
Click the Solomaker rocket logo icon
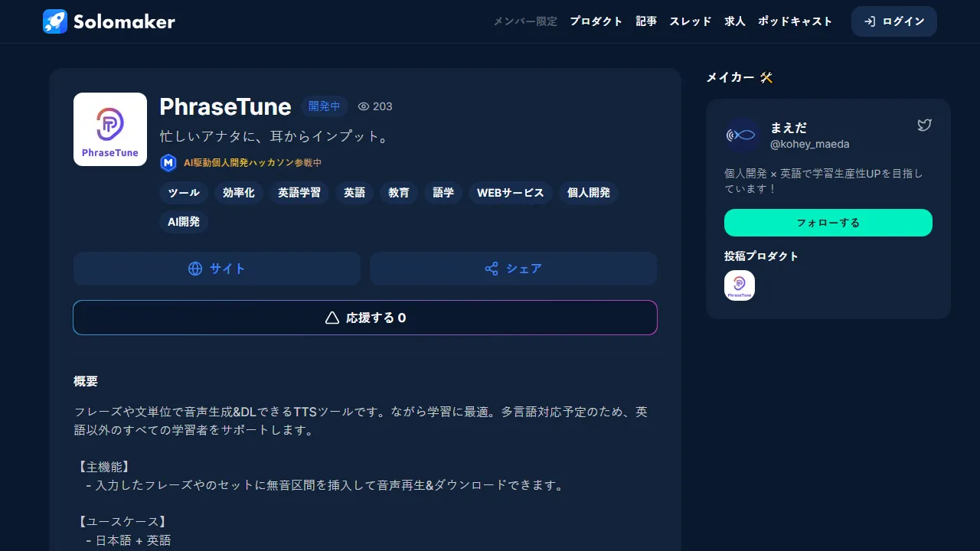pyautogui.click(x=54, y=21)
